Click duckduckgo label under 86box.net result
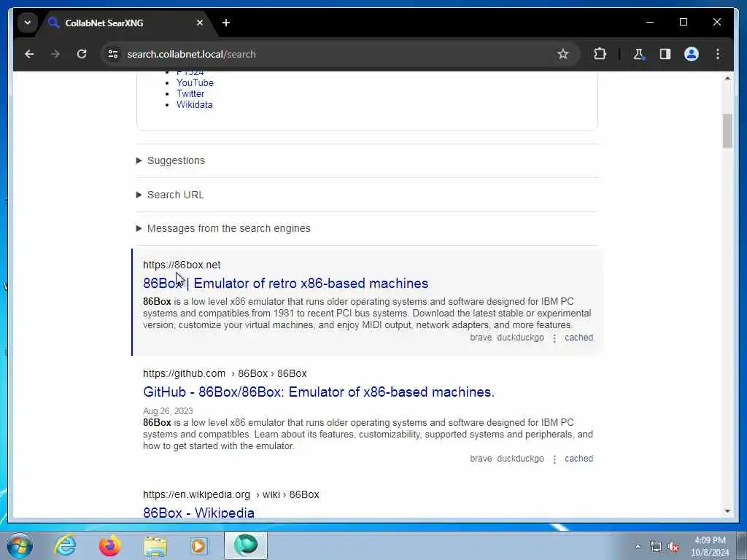747x560 pixels. (x=520, y=338)
